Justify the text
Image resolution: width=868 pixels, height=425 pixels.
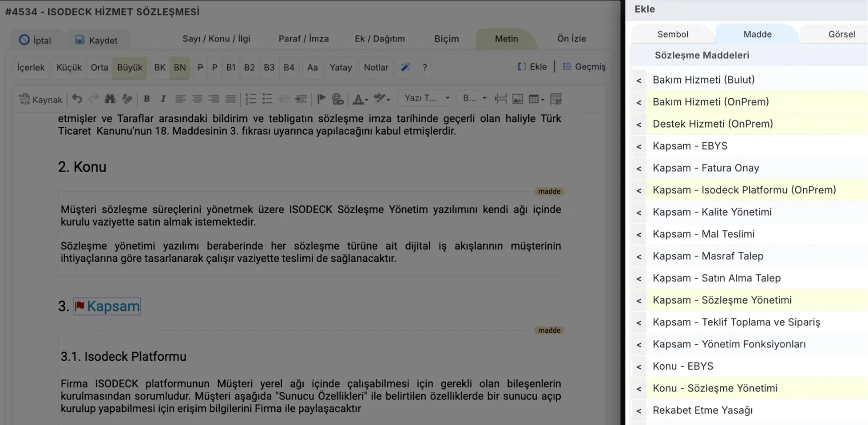230,99
